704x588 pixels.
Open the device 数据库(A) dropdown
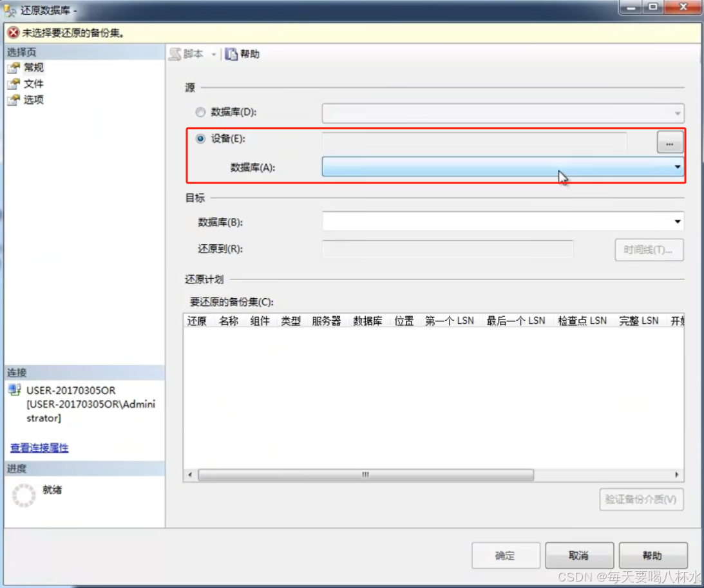coord(503,167)
